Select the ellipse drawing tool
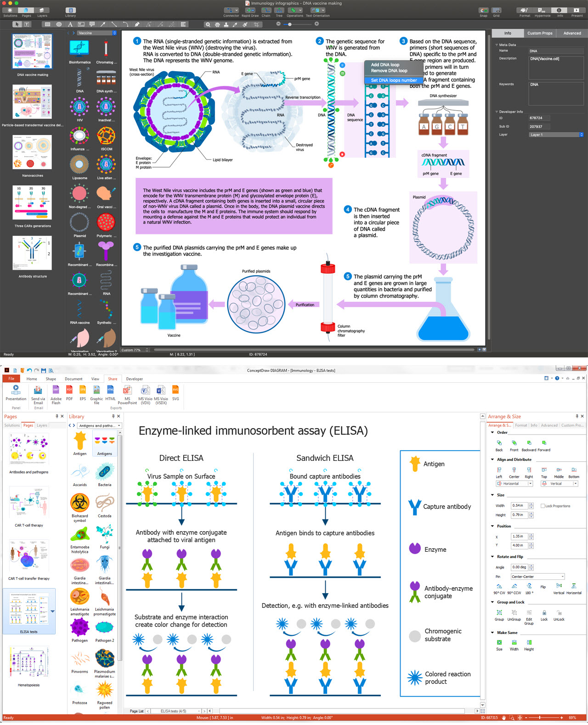Viewport: 588px width, 725px height. coord(59,24)
